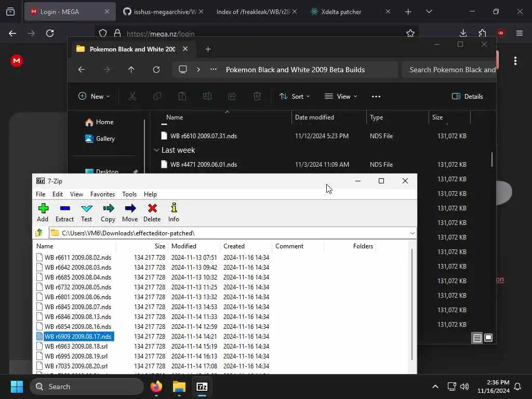Open the View dropdown in File Explorer
Image resolution: width=532 pixels, height=399 pixels.
341,97
